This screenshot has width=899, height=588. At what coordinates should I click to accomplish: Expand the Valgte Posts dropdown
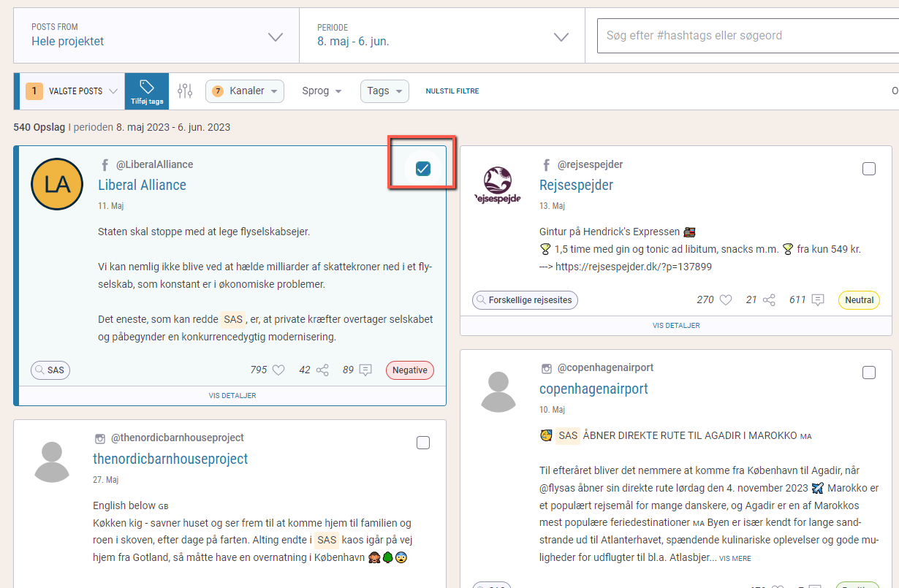[x=72, y=91]
